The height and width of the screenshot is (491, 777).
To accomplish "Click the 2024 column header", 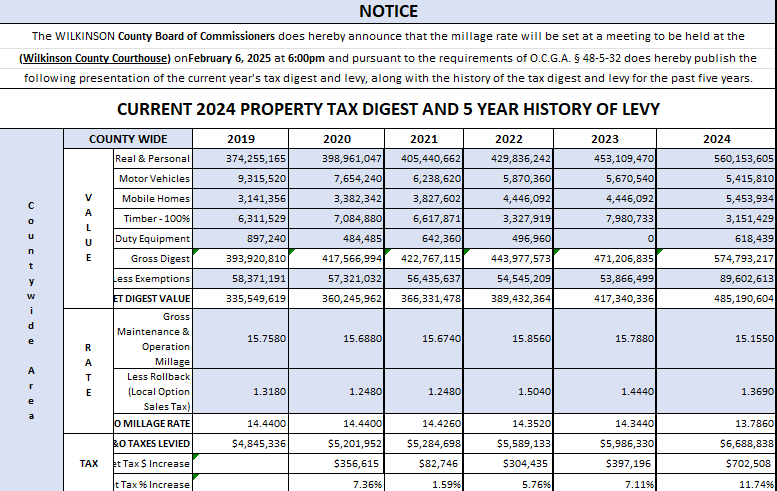I will tap(716, 139).
